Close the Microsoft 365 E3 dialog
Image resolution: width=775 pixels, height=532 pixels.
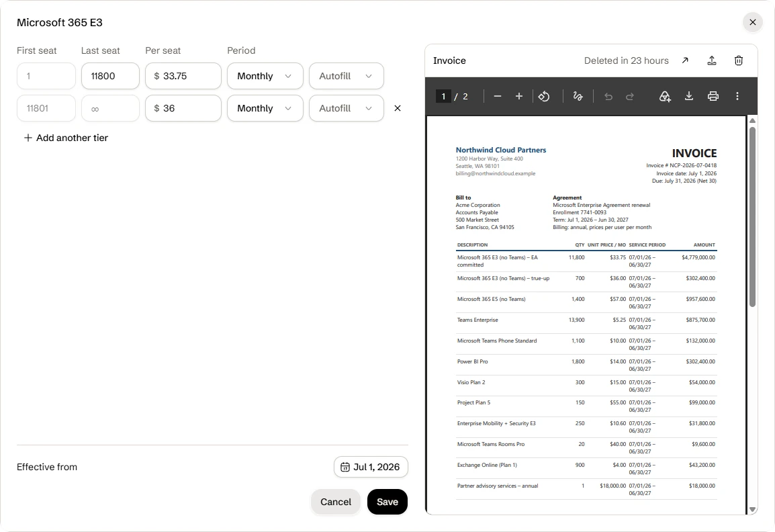click(x=753, y=22)
